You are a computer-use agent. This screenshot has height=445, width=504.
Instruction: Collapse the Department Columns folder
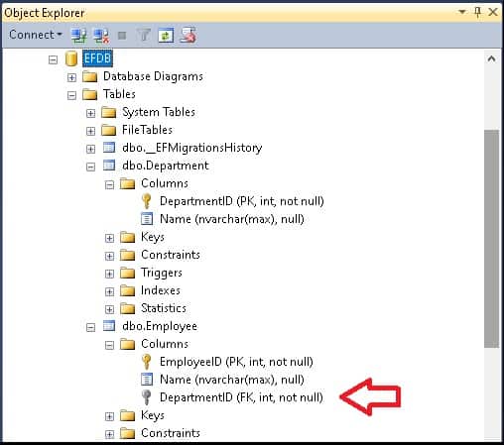click(109, 184)
